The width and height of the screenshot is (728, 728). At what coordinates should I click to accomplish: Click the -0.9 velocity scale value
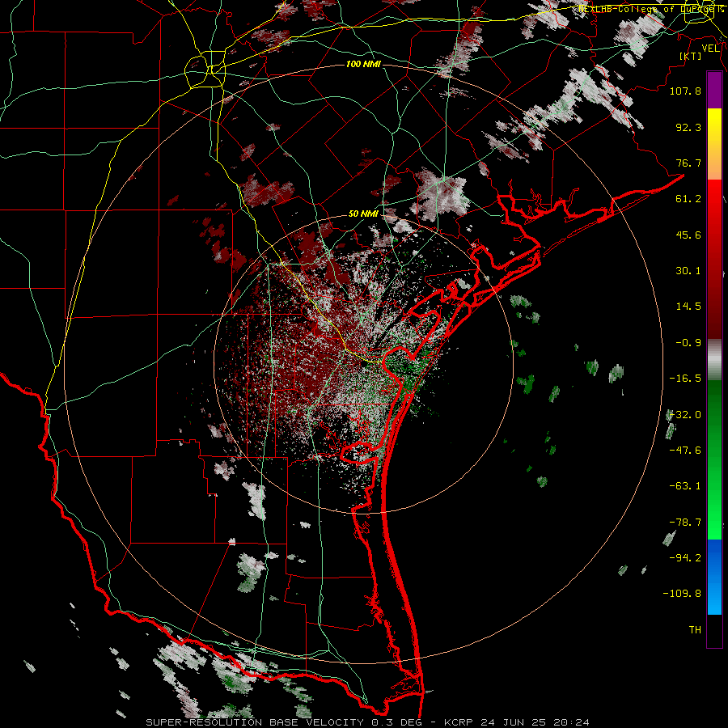click(688, 343)
